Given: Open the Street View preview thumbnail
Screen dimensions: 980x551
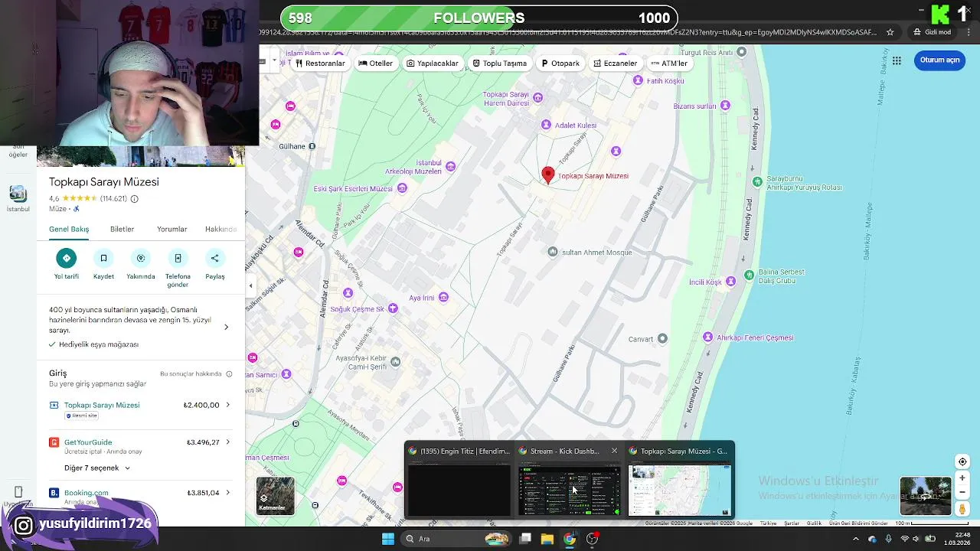Looking at the screenshot, I should tap(926, 496).
